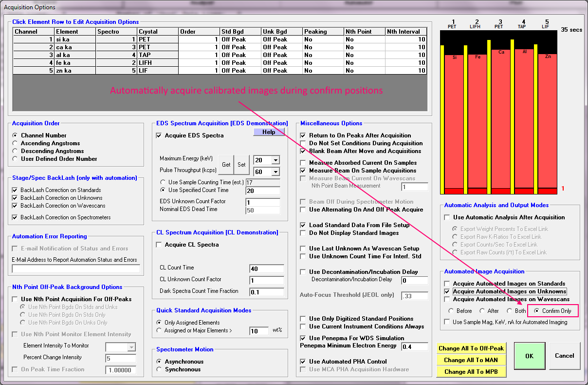
Task: Enable Acquire CL Spectra checkbox
Action: pos(159,245)
